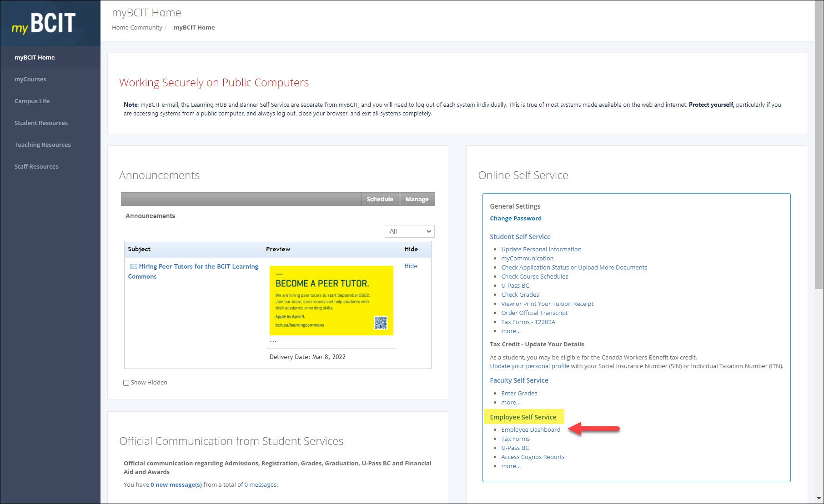Open the announcements filter dropdown showing All
The width and height of the screenshot is (824, 504).
409,231
